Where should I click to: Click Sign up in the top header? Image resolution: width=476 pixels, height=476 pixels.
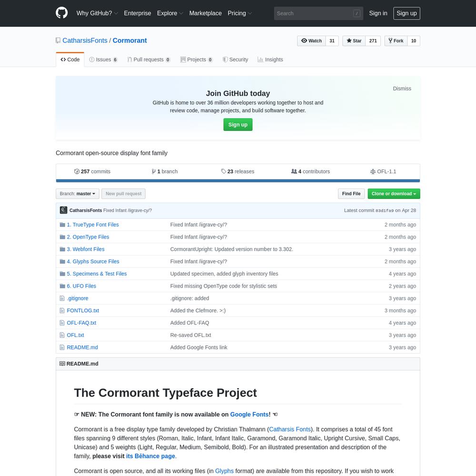click(x=407, y=13)
